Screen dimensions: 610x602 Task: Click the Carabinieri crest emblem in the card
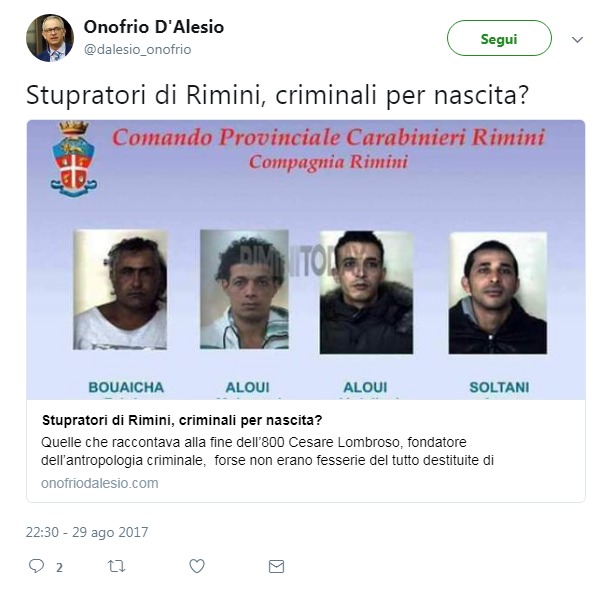coord(74,159)
